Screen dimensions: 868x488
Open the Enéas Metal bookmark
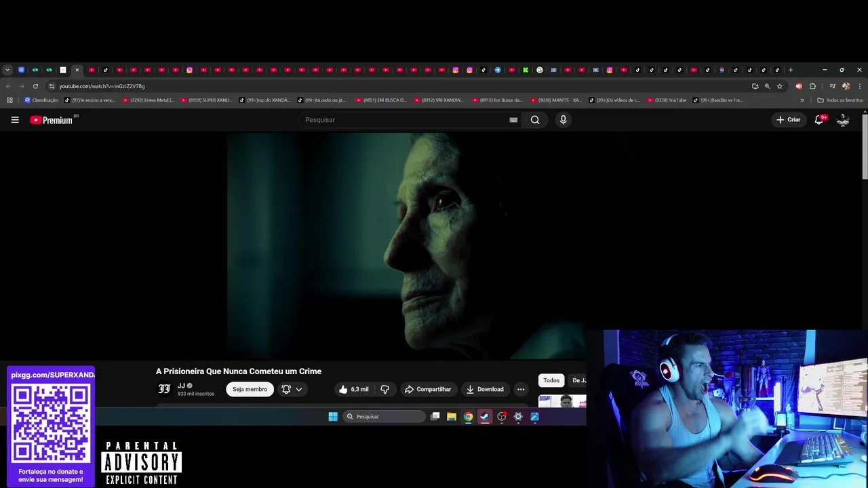(x=149, y=100)
